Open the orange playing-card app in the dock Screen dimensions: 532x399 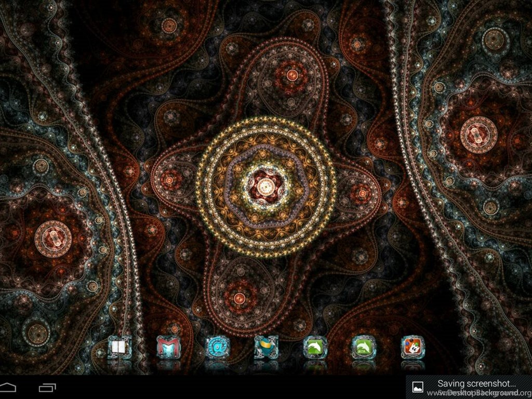(413, 347)
